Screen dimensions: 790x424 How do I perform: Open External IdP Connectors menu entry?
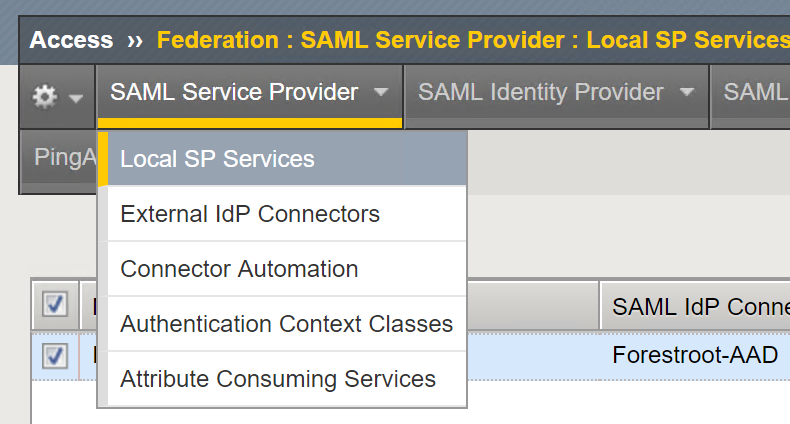[287, 214]
